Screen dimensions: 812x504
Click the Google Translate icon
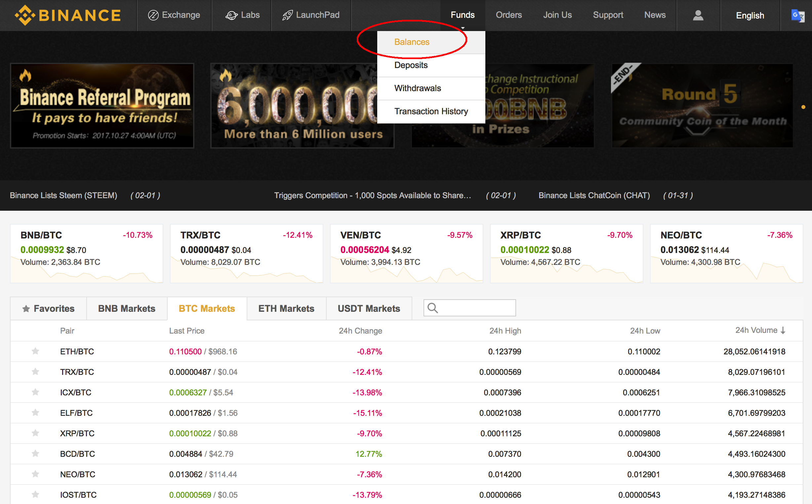(797, 15)
